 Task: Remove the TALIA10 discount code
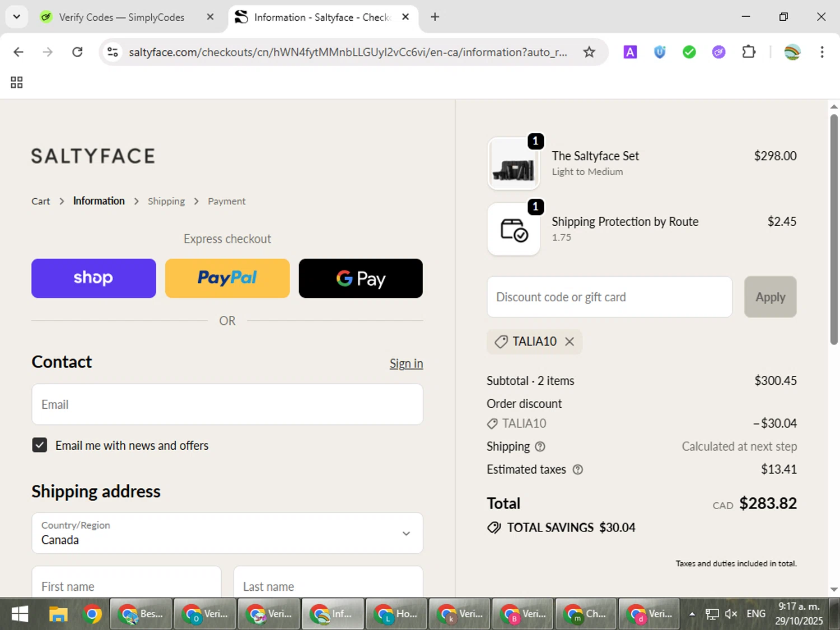tap(570, 342)
